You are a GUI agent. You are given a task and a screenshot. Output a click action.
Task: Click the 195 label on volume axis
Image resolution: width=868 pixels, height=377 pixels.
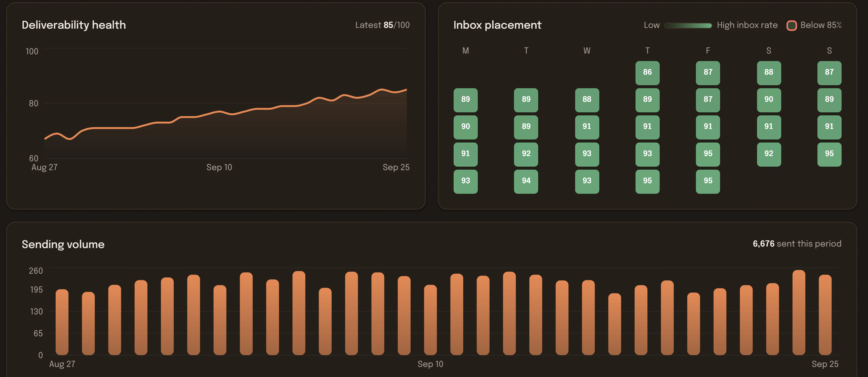(x=36, y=290)
